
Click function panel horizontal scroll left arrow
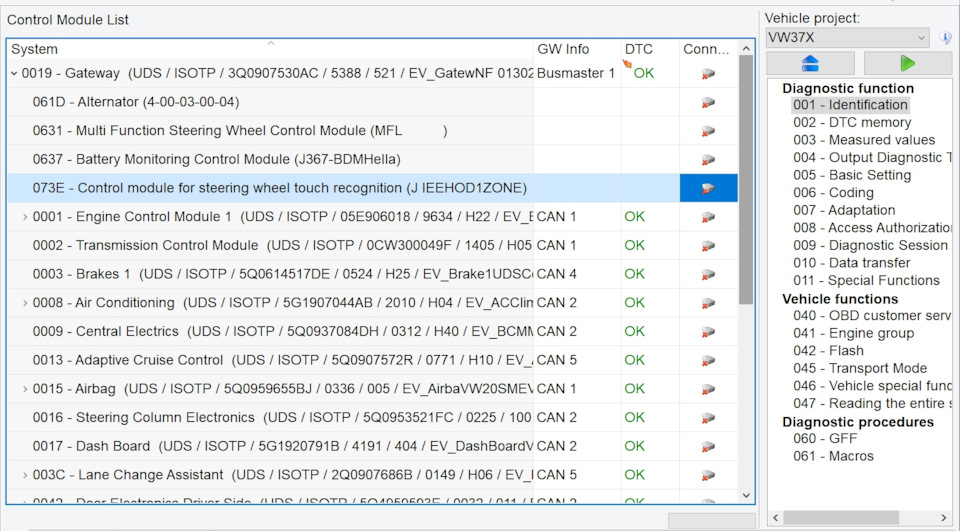(x=776, y=518)
